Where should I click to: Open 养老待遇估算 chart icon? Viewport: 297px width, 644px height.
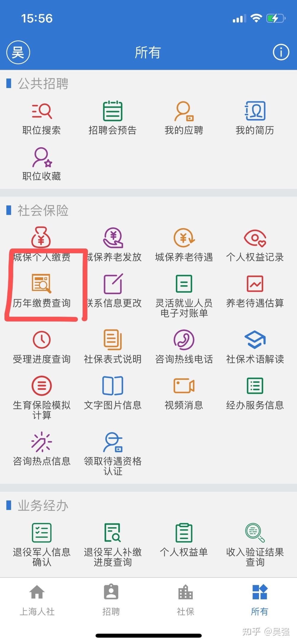click(x=255, y=283)
